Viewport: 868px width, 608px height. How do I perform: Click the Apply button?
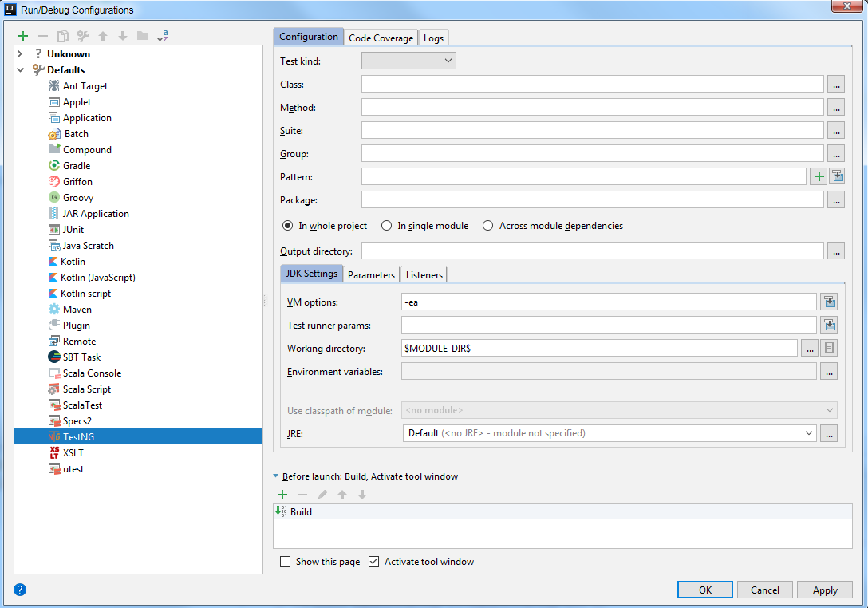pos(825,590)
